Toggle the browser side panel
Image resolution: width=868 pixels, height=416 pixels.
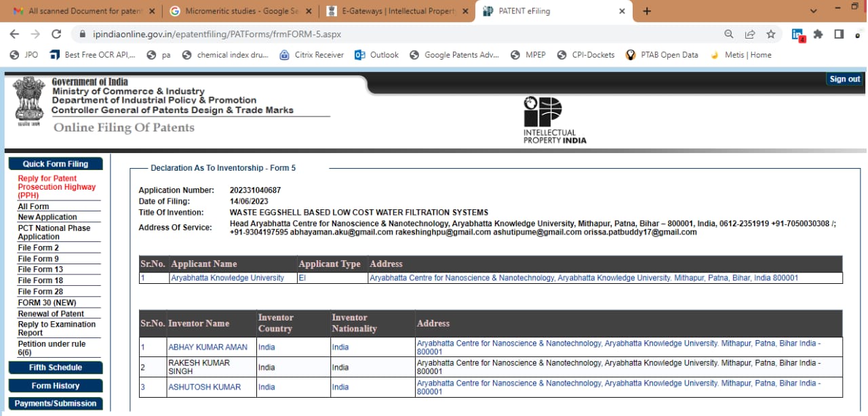click(x=839, y=34)
